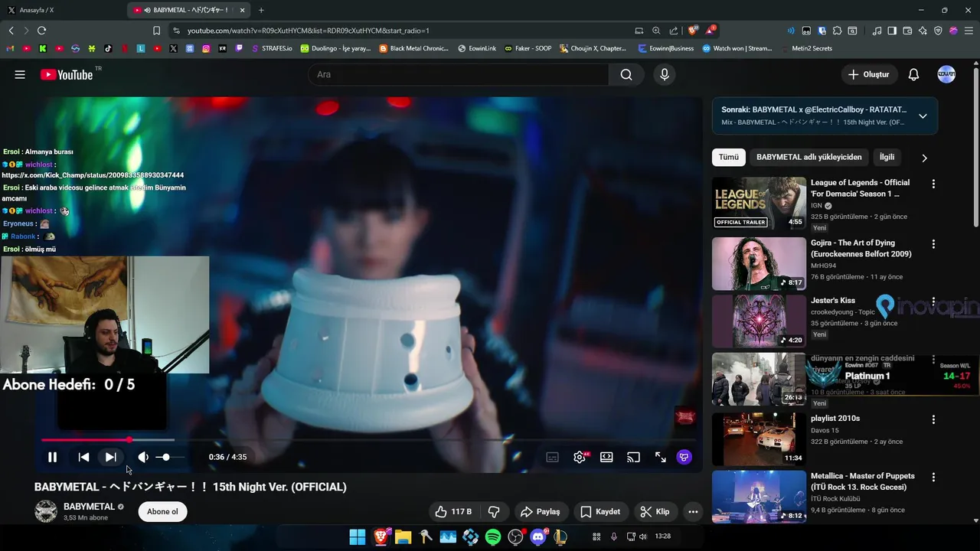Open playlist 2010s video thumbnail
The image size is (980, 551).
(759, 439)
